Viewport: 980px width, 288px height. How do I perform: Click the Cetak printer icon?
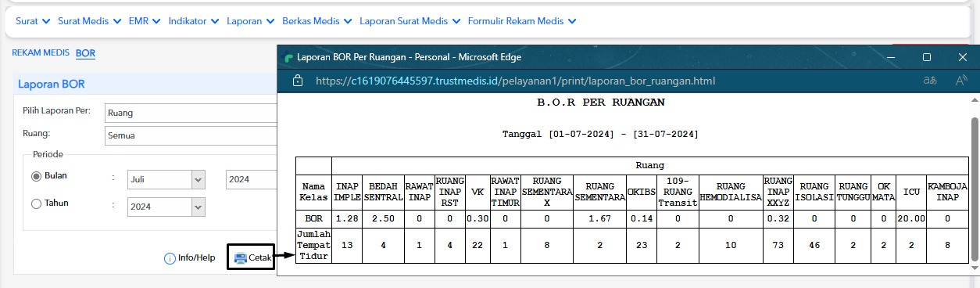240,258
